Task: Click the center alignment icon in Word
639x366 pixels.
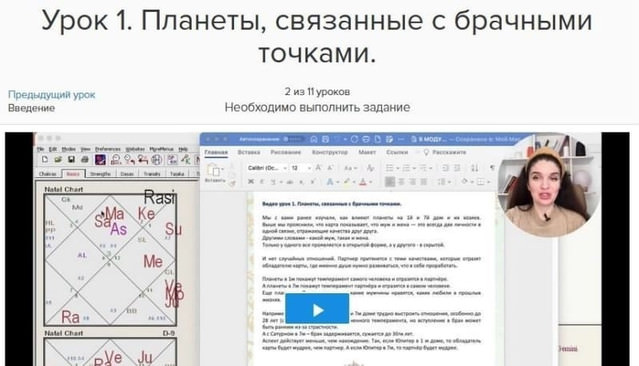Action: click(x=401, y=181)
